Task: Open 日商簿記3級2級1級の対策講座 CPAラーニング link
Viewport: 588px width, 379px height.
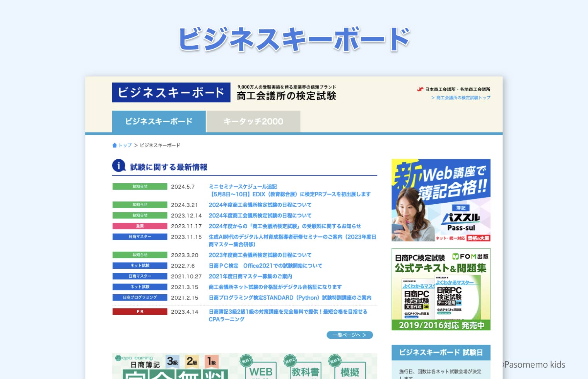Action: [x=288, y=315]
